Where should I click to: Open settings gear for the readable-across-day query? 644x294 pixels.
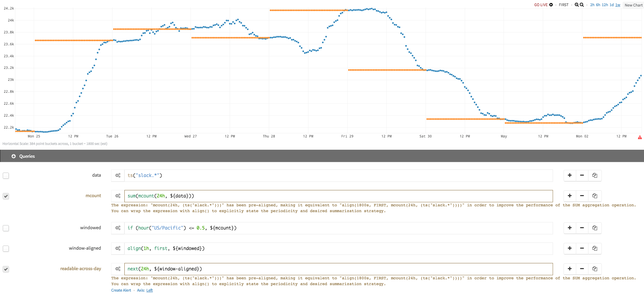tap(118, 269)
